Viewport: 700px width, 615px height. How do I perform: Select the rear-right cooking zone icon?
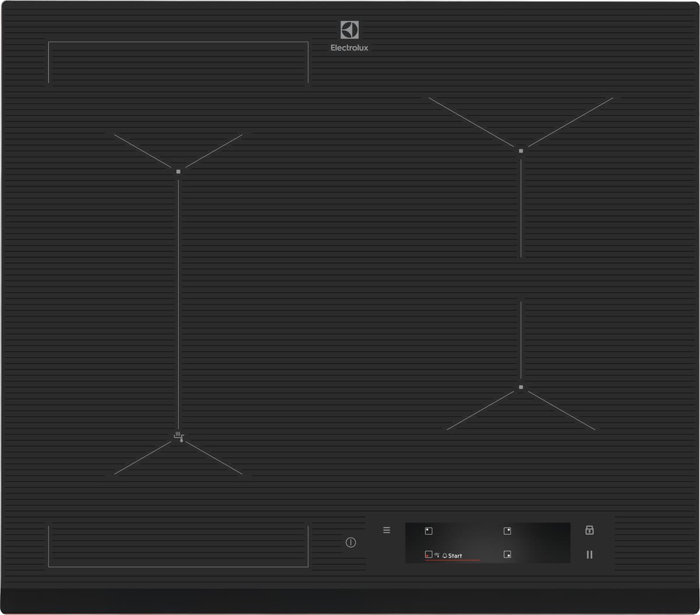(507, 531)
